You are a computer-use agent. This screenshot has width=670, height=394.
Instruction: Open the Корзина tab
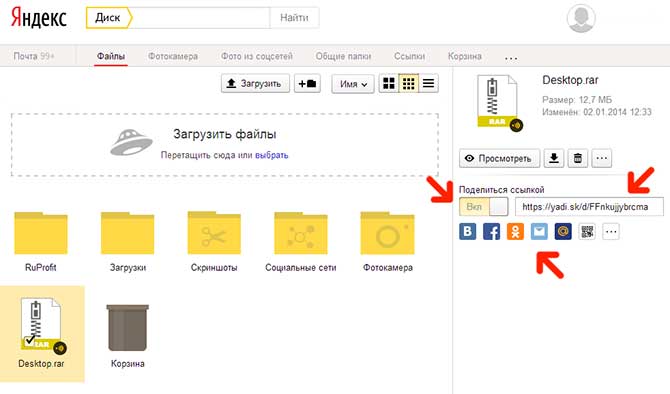click(x=464, y=56)
